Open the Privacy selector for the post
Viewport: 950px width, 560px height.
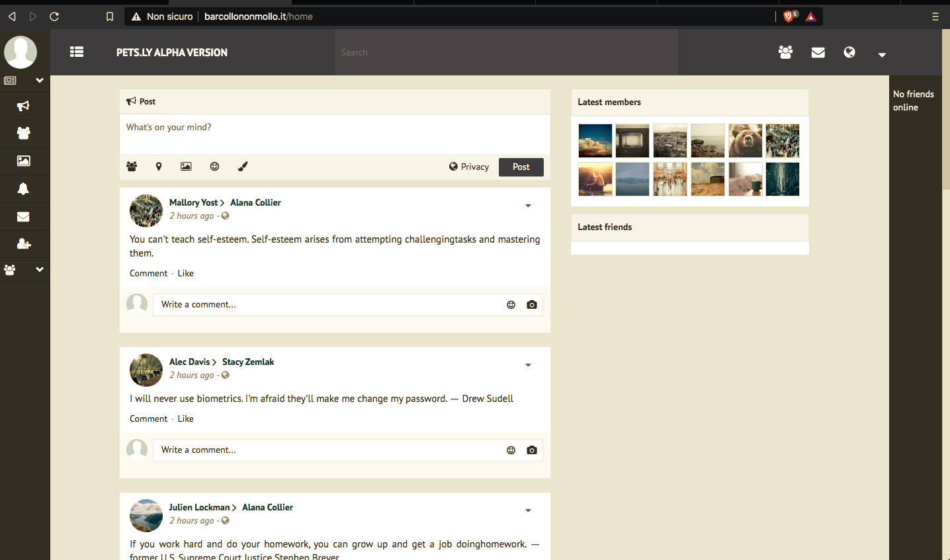[x=469, y=167]
